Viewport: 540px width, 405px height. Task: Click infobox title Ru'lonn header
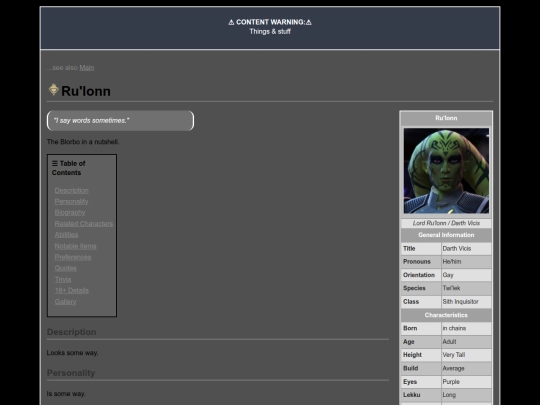pos(446,118)
